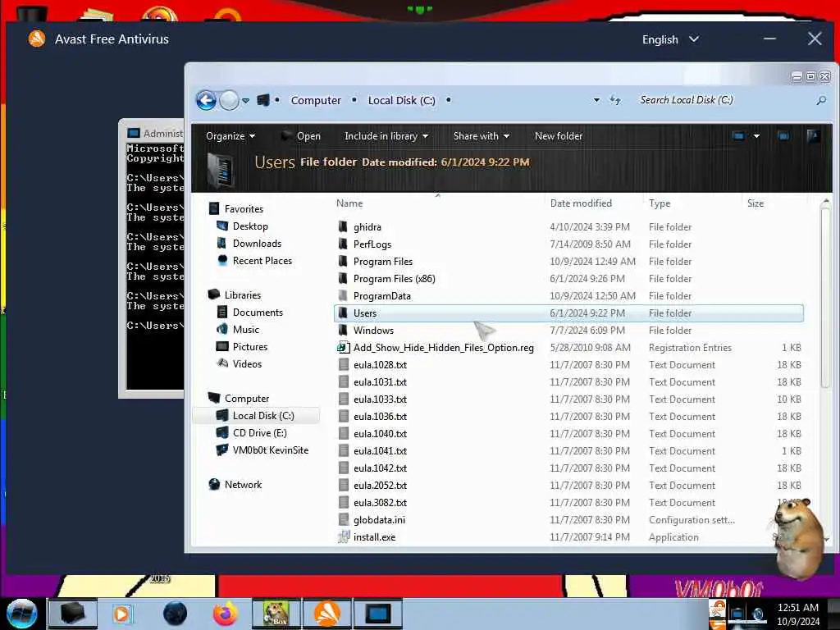840x630 pixels.
Task: Click the Windows Start orb
Action: pyautogui.click(x=22, y=614)
